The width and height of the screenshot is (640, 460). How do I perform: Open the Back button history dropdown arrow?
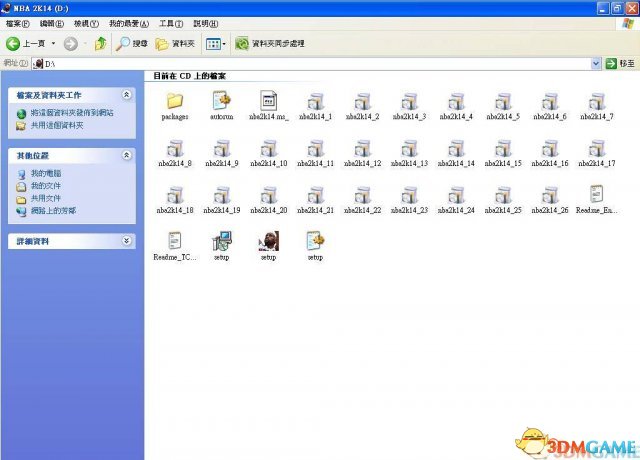[x=53, y=43]
